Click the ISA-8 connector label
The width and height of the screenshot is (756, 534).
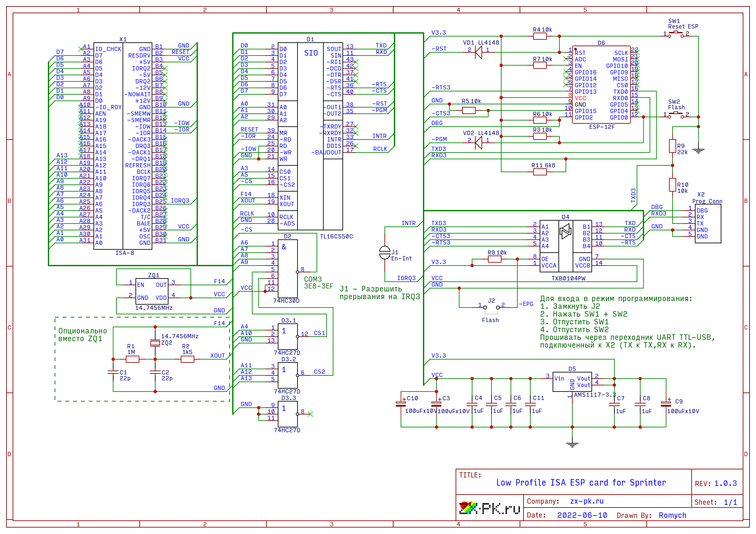click(x=124, y=253)
